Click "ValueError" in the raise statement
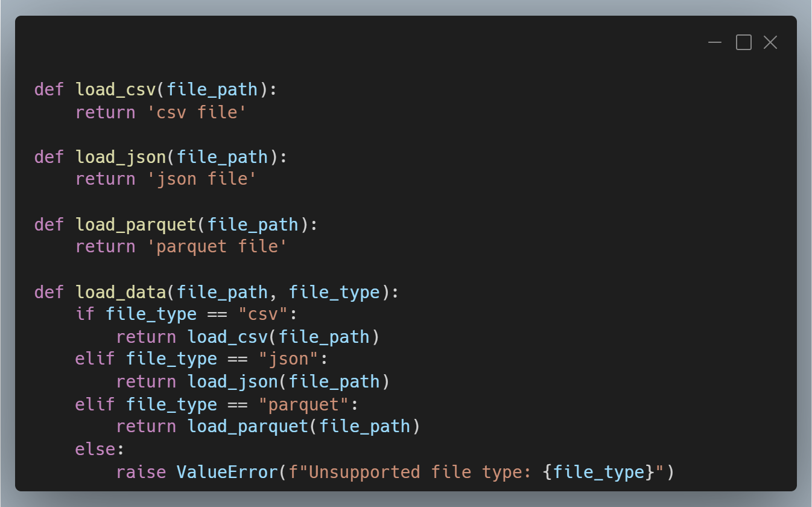The height and width of the screenshot is (507, 812). pyautogui.click(x=227, y=471)
